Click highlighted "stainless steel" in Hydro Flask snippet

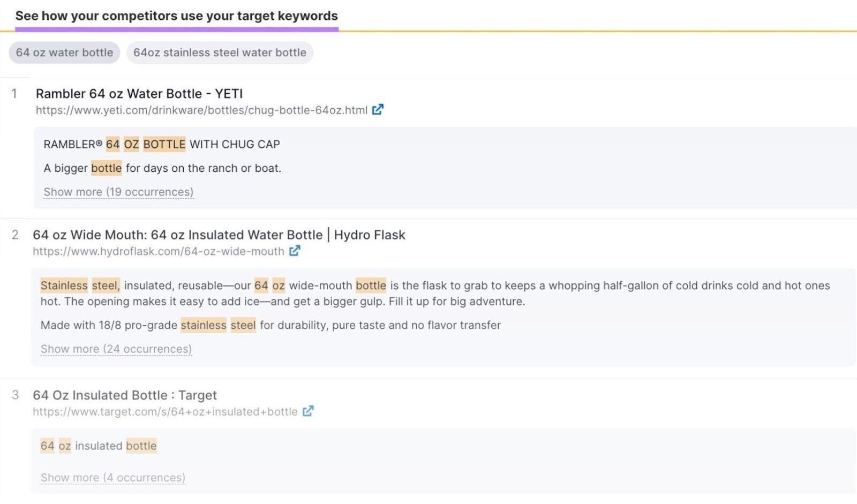point(80,285)
